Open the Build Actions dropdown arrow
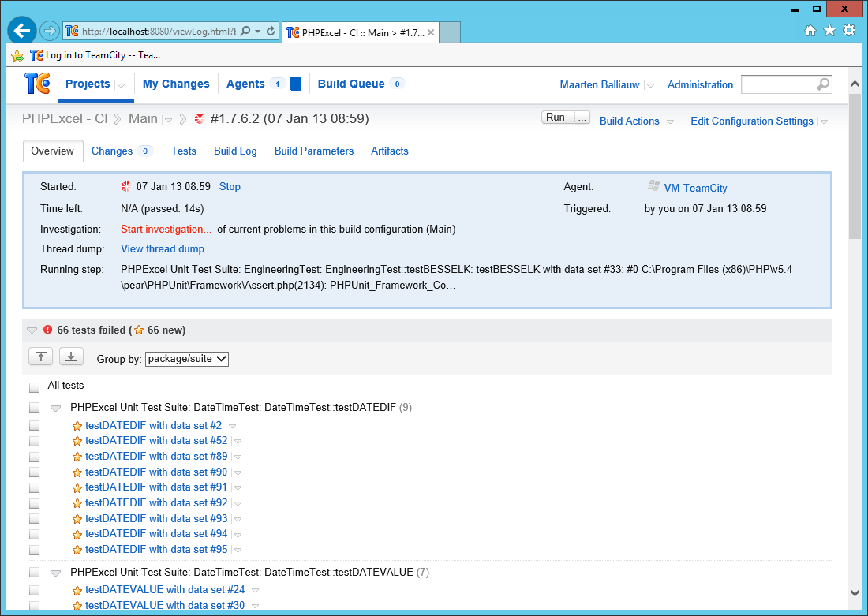Viewport: 868px width, 616px height. 668,121
